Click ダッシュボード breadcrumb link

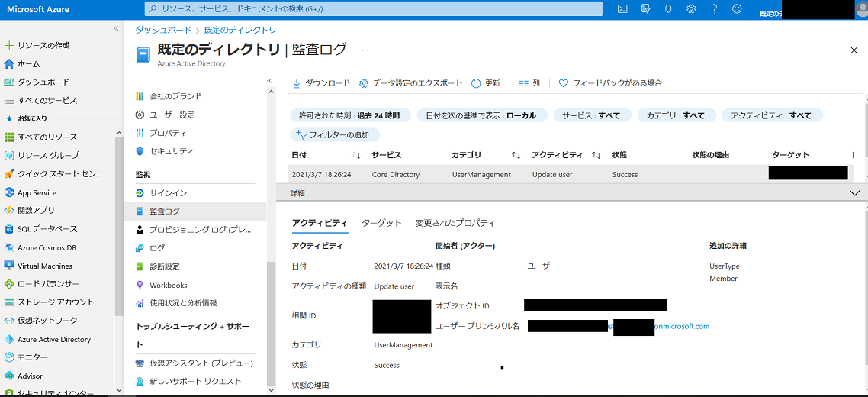(164, 30)
